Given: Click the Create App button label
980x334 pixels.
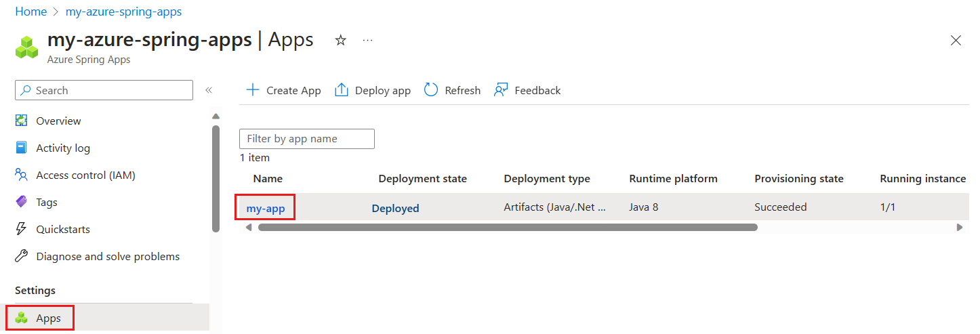Looking at the screenshot, I should (x=293, y=90).
